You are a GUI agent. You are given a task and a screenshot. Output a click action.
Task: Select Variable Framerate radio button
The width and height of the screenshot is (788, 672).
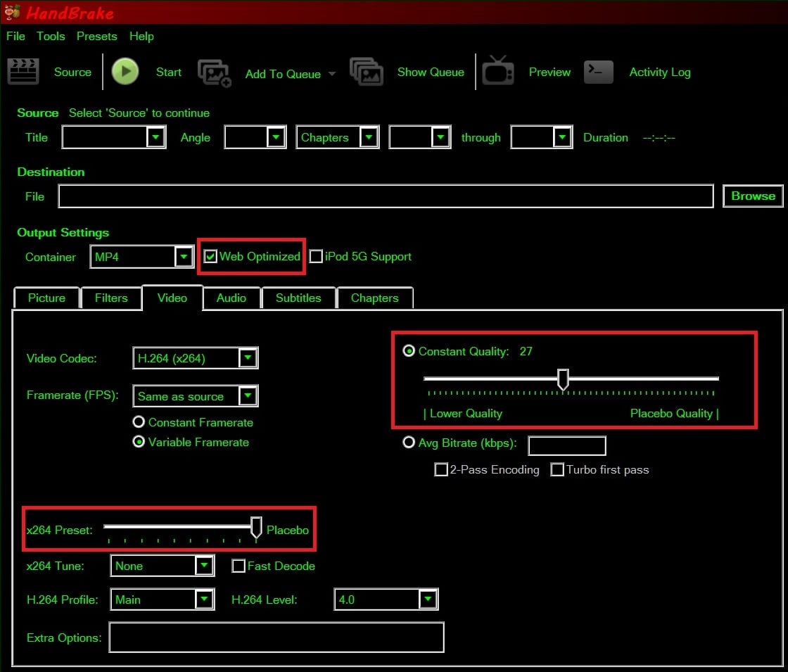(x=139, y=442)
